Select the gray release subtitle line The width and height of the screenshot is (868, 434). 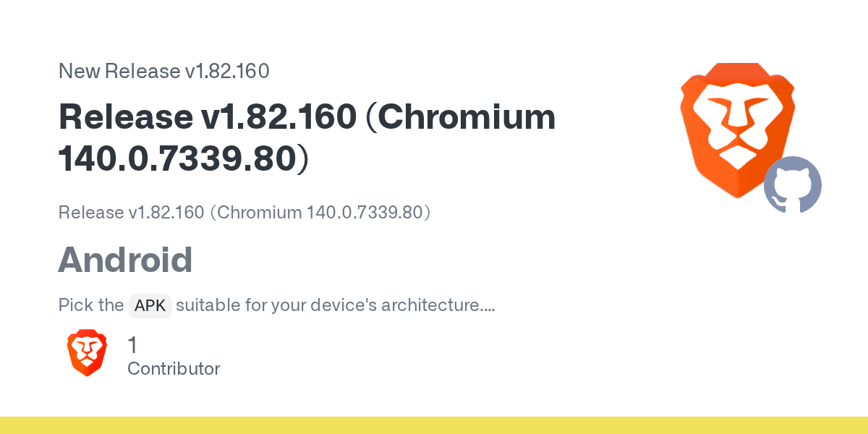pyautogui.click(x=245, y=213)
